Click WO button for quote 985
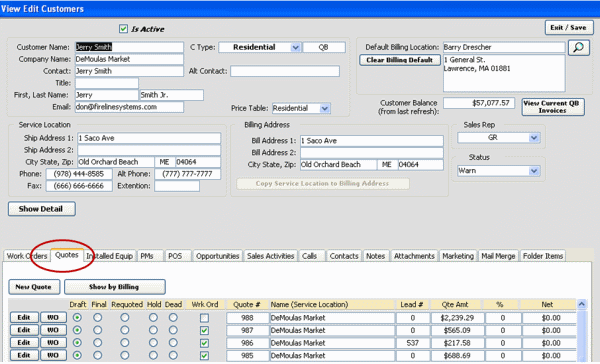The height and width of the screenshot is (364, 600). point(54,355)
